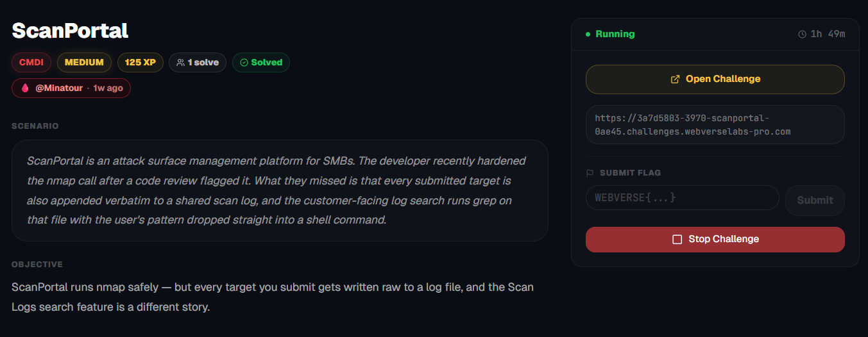Open the @Minatour author link

point(59,88)
